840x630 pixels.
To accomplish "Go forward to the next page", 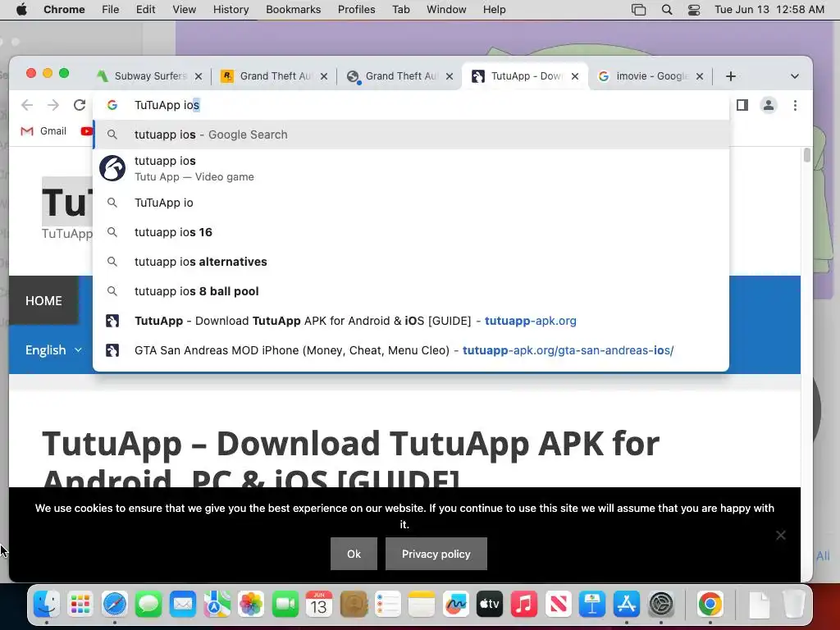I will 53,105.
